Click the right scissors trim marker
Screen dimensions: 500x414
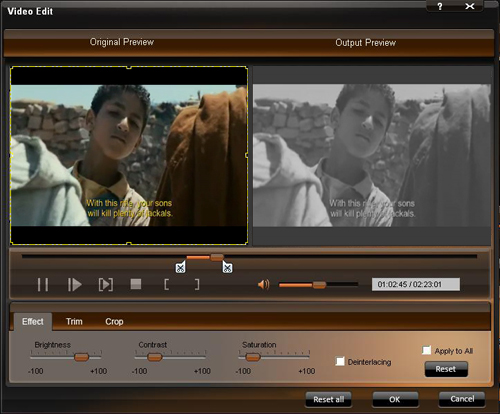(227, 267)
